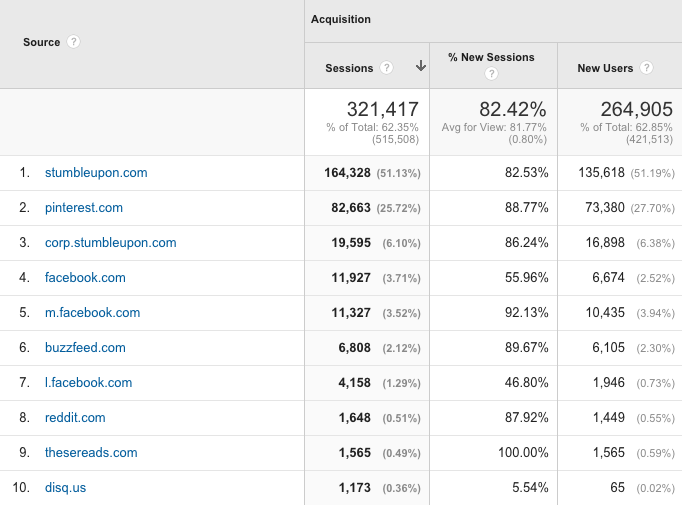Select sessions value 19,595
This screenshot has height=505, width=682.
pyautogui.click(x=351, y=243)
